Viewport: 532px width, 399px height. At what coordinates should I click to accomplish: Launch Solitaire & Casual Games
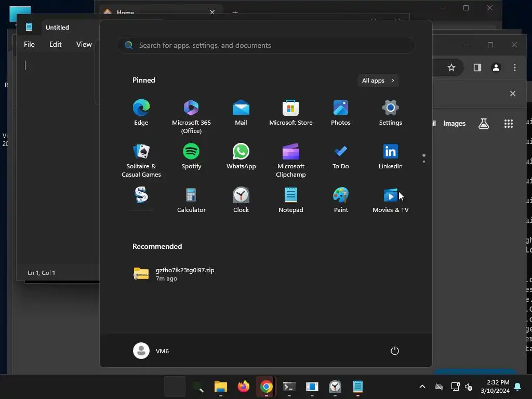point(141,161)
